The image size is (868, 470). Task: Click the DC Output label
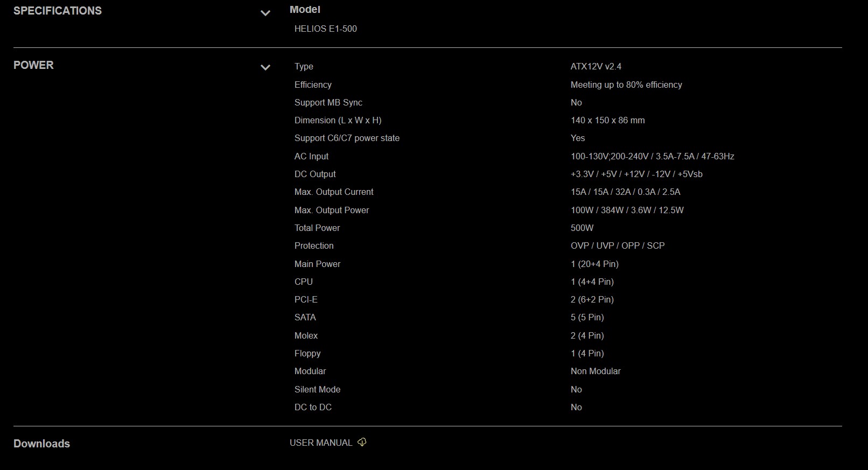315,174
